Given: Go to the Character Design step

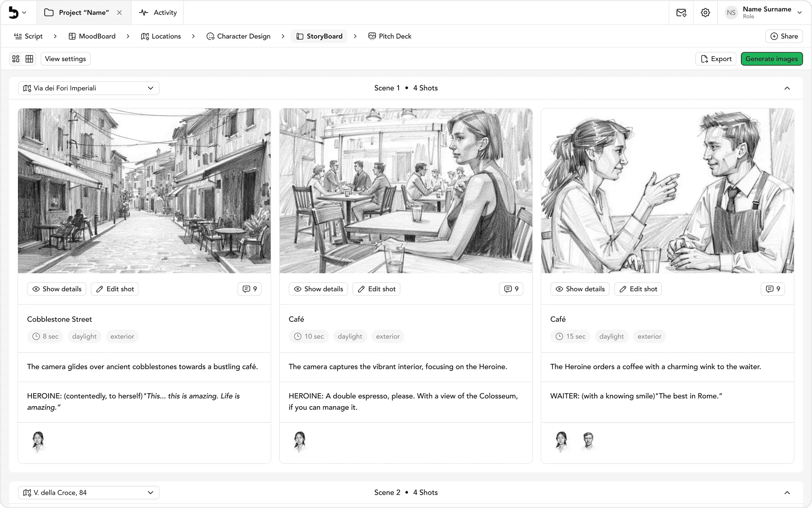Looking at the screenshot, I should [239, 36].
